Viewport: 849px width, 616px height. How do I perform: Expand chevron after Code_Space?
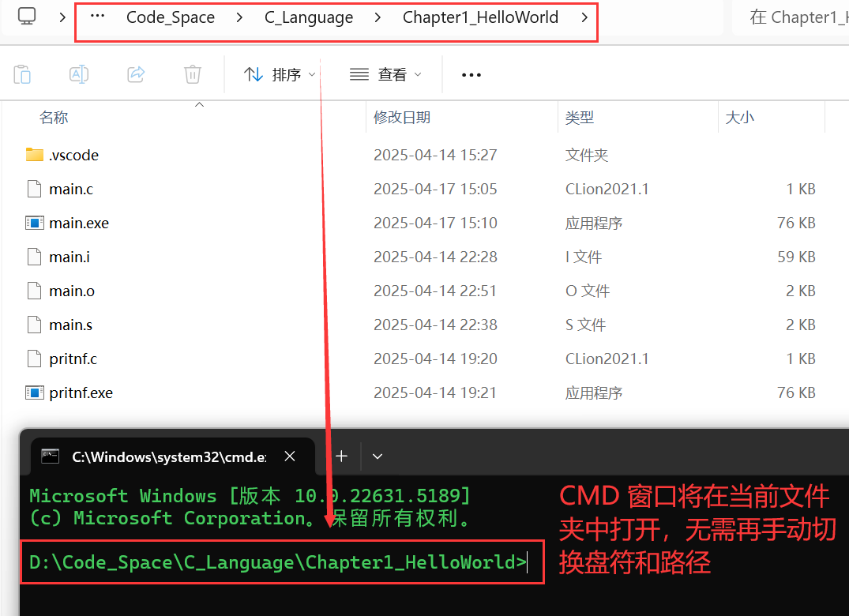(x=239, y=17)
